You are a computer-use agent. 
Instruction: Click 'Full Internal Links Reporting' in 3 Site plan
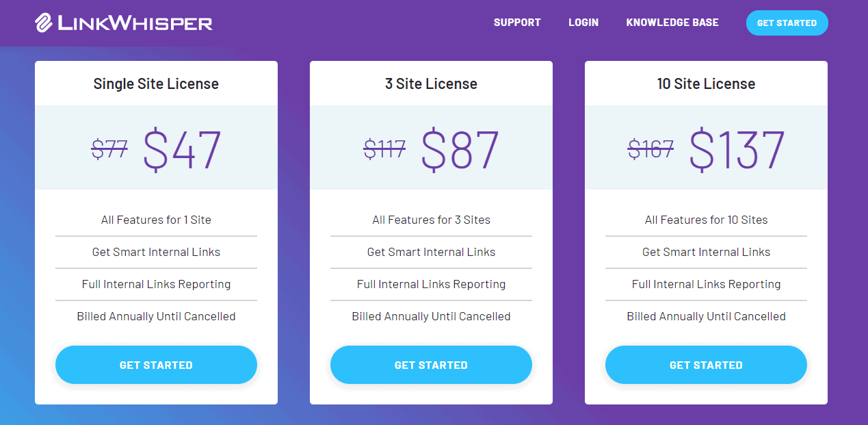(x=431, y=284)
